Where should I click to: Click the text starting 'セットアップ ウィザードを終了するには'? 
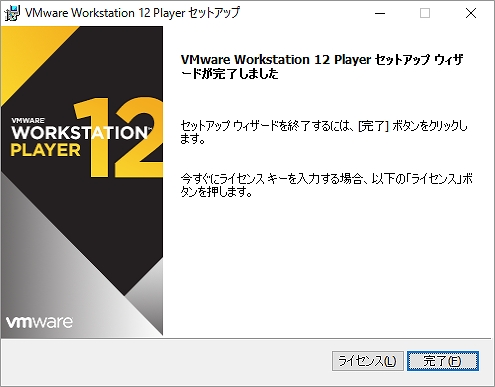[x=324, y=132]
